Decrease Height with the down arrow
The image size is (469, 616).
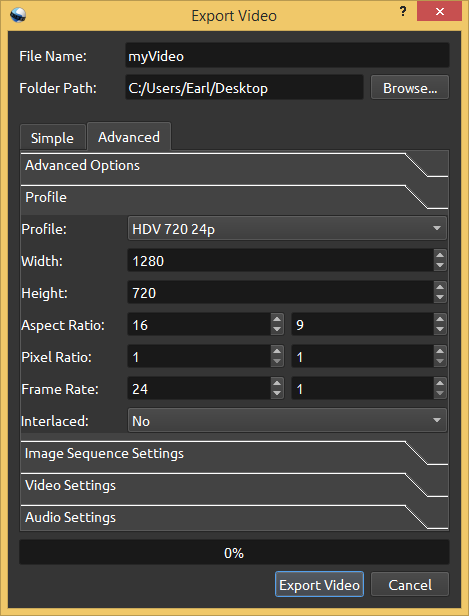[440, 298]
